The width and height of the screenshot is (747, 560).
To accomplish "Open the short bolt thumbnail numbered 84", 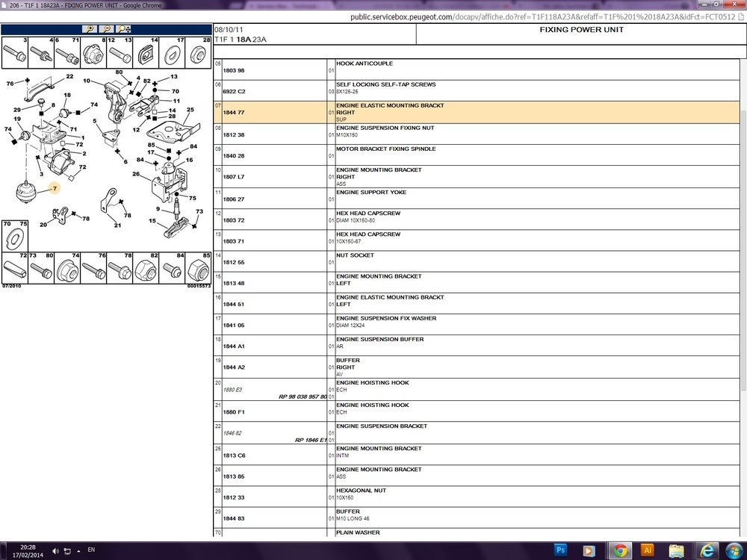I will (x=172, y=268).
